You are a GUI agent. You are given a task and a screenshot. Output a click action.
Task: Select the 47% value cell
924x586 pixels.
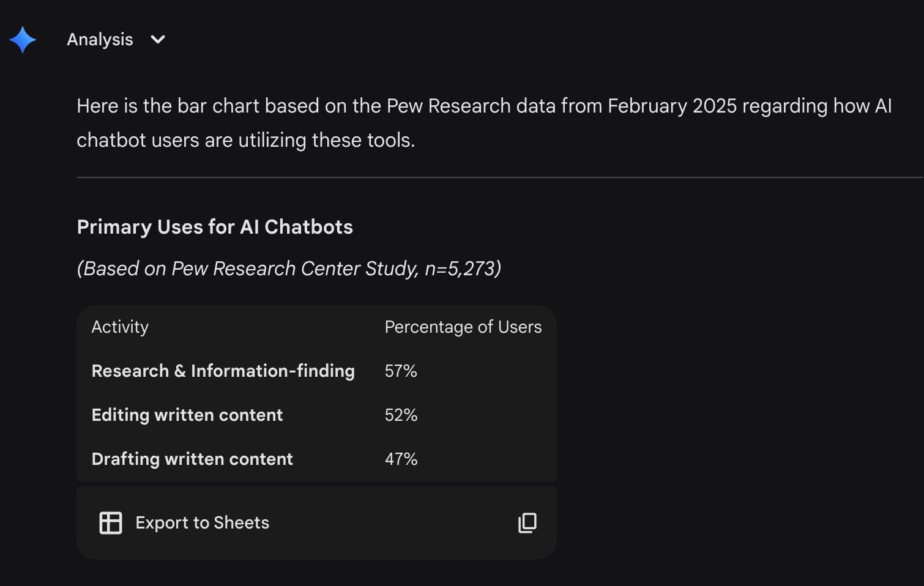(401, 459)
